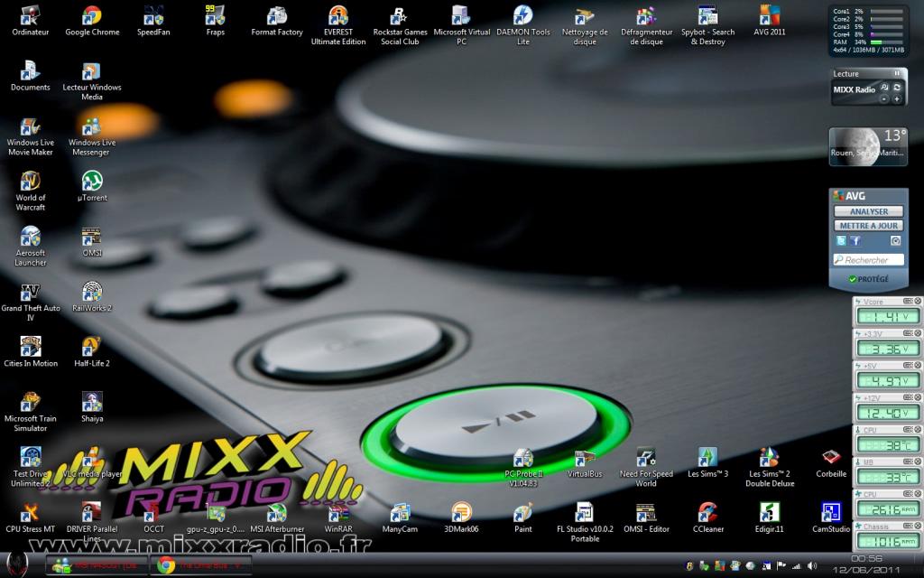Open the Rouen weather gadget
The width and height of the screenshot is (924, 578).
pos(868,146)
